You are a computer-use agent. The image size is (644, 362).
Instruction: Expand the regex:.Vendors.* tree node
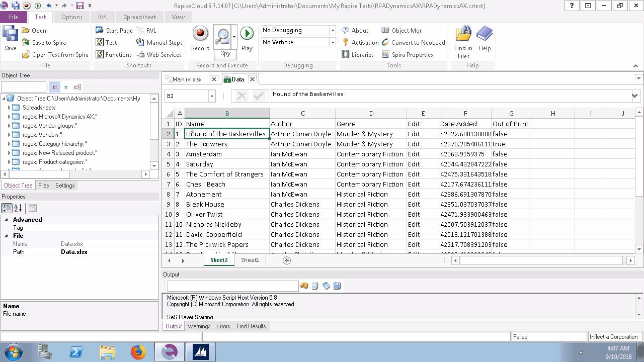(x=8, y=134)
